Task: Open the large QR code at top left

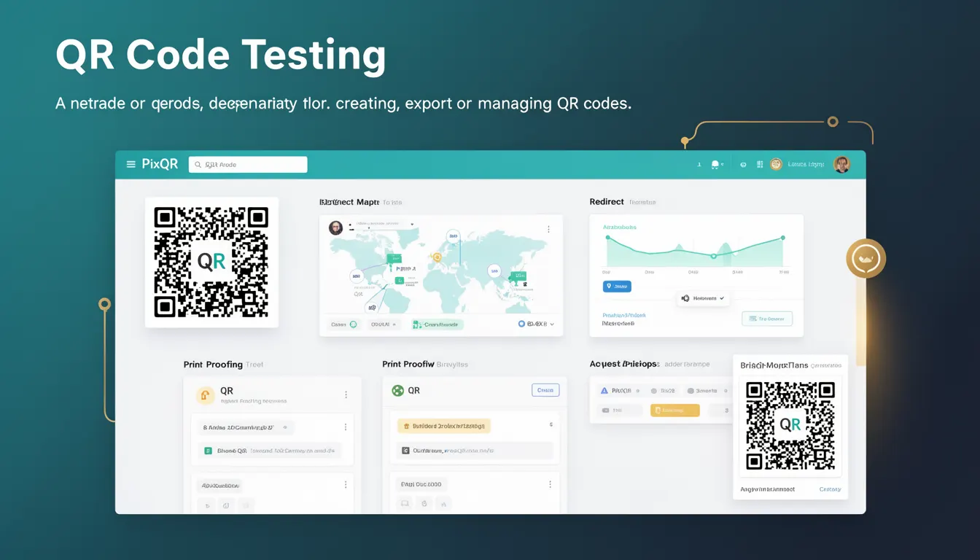Action: point(211,262)
